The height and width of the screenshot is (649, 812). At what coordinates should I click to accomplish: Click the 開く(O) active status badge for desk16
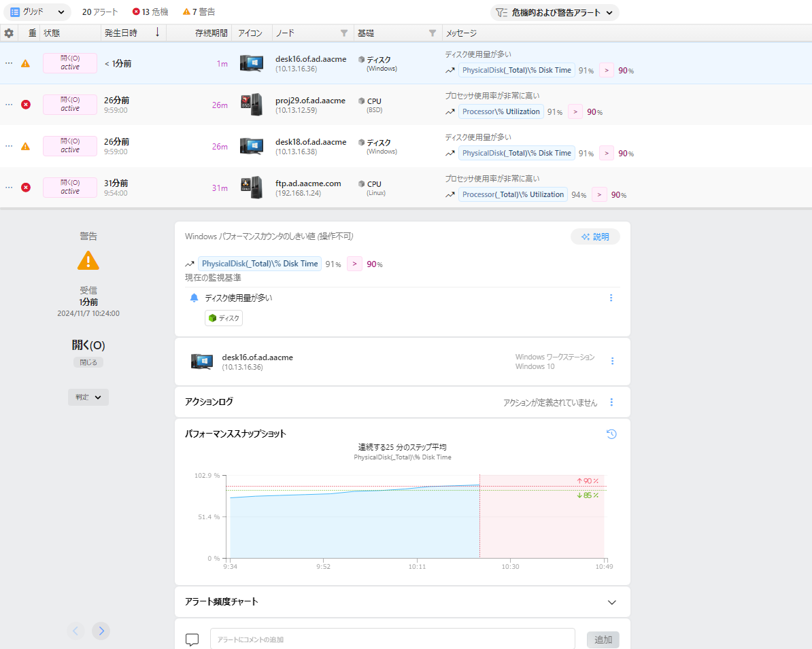70,63
